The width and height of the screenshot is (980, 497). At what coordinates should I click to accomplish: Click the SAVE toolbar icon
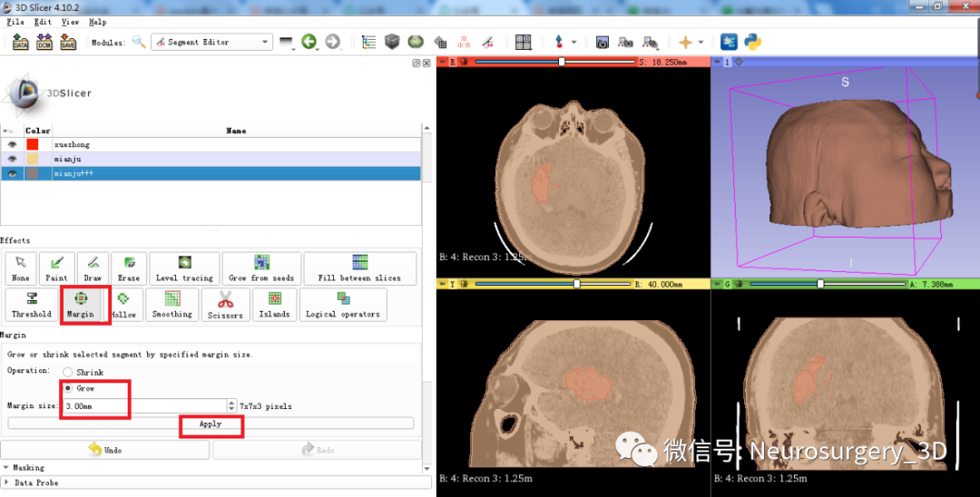click(x=68, y=43)
